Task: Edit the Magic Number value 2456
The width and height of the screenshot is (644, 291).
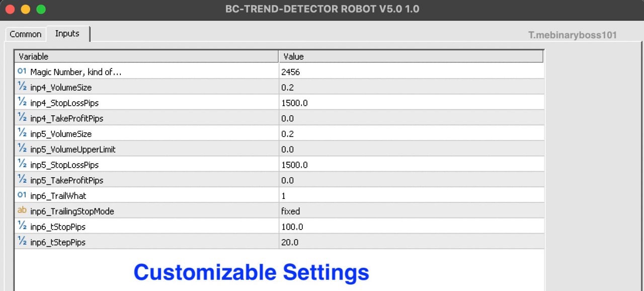Action: point(411,72)
